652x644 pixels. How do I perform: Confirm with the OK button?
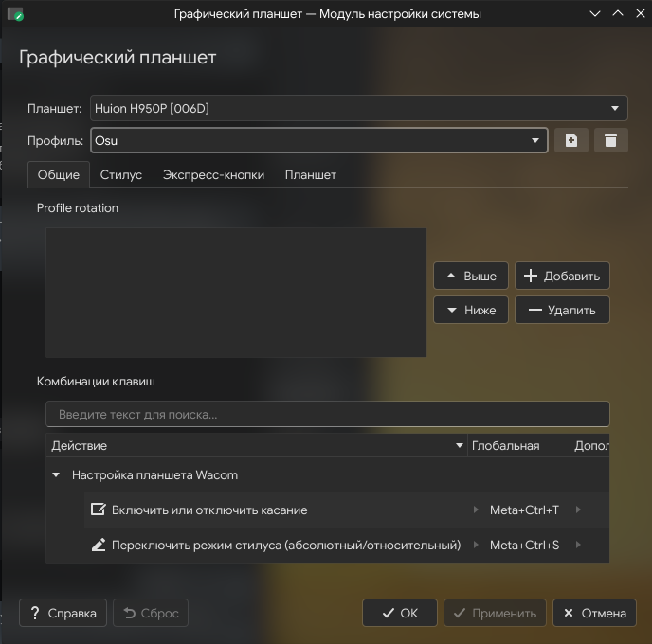[400, 613]
